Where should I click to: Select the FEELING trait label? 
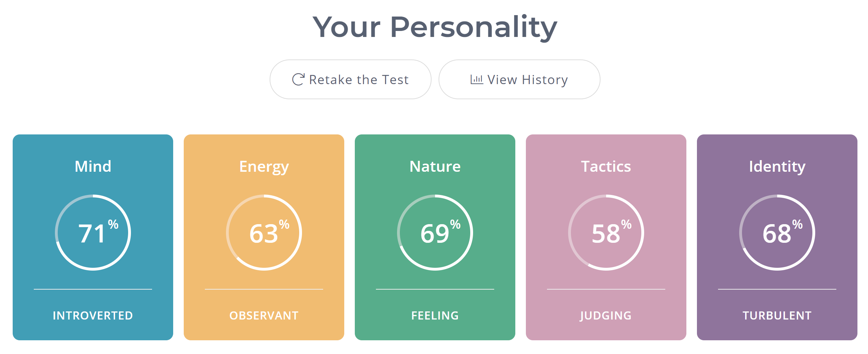click(x=435, y=315)
